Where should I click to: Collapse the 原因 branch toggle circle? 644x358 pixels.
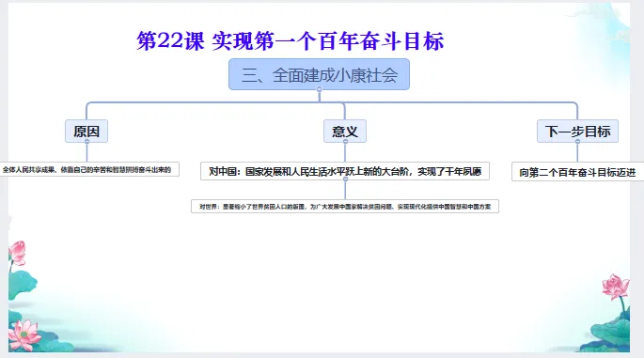pos(86,142)
